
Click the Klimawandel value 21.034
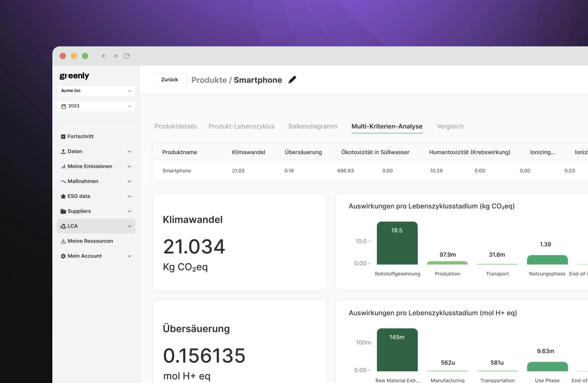click(x=194, y=247)
